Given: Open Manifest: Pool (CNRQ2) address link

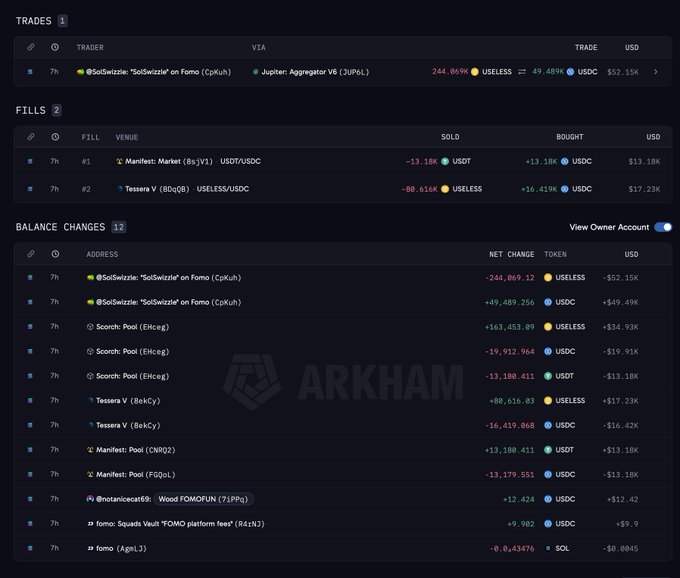Looking at the screenshot, I should pyautogui.click(x=135, y=450).
